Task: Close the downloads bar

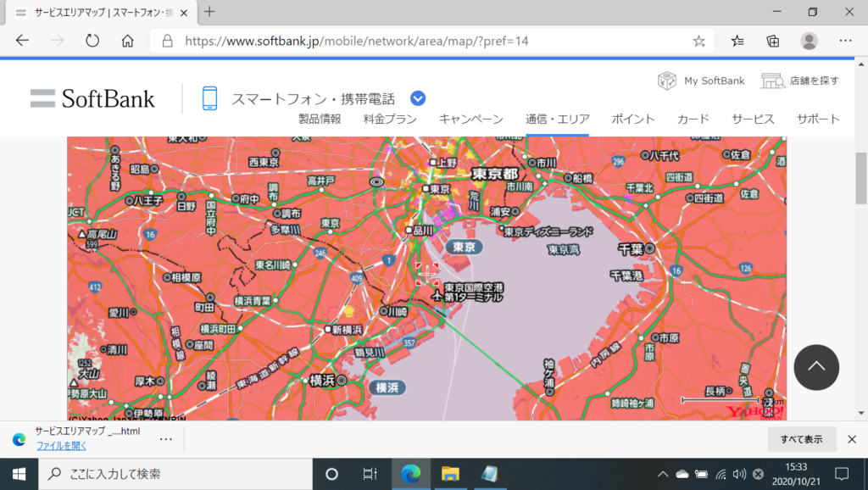Action: 852,439
